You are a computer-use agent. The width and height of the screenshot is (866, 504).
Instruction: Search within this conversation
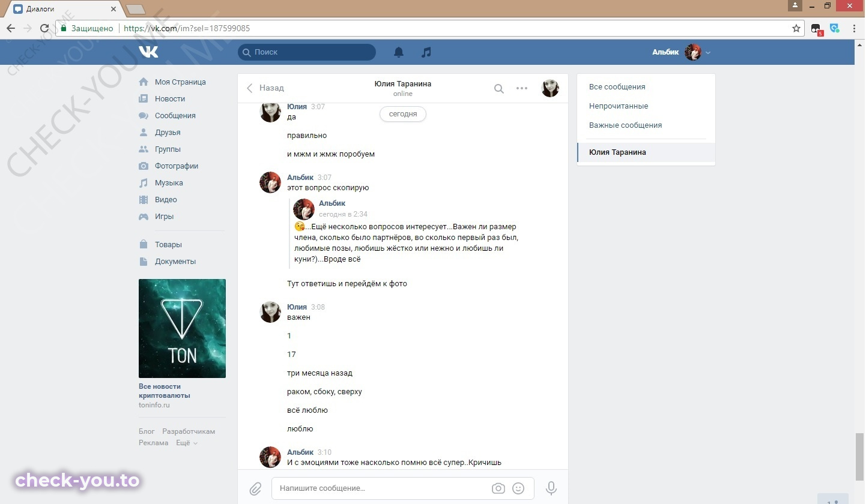click(x=499, y=89)
